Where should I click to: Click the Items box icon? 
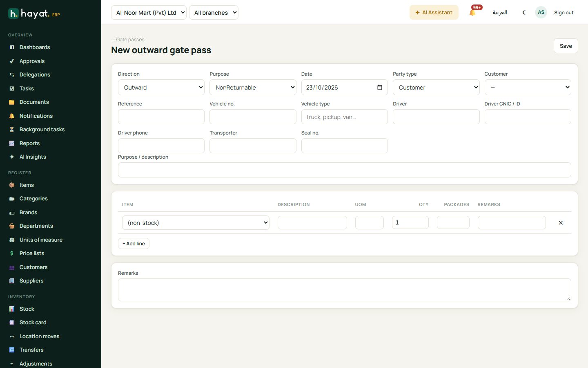(x=12, y=185)
